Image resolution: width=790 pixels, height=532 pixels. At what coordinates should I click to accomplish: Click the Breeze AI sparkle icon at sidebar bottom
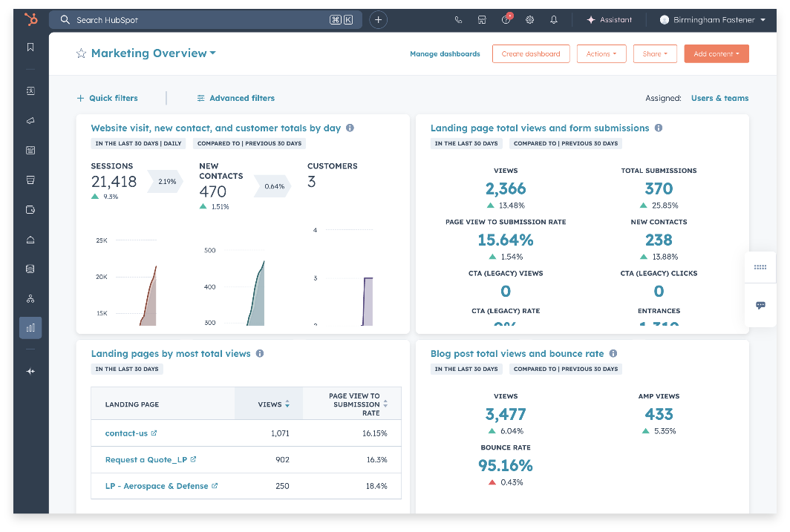click(30, 372)
